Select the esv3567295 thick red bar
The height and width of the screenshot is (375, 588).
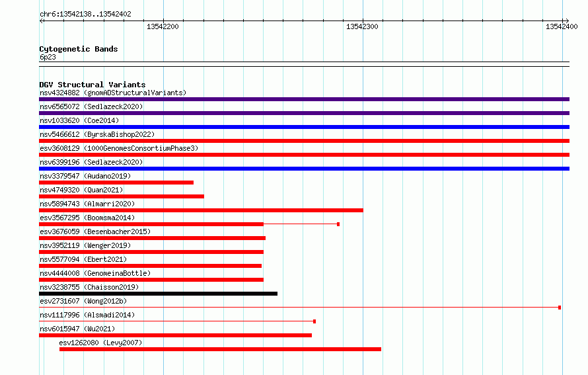[x=151, y=224]
